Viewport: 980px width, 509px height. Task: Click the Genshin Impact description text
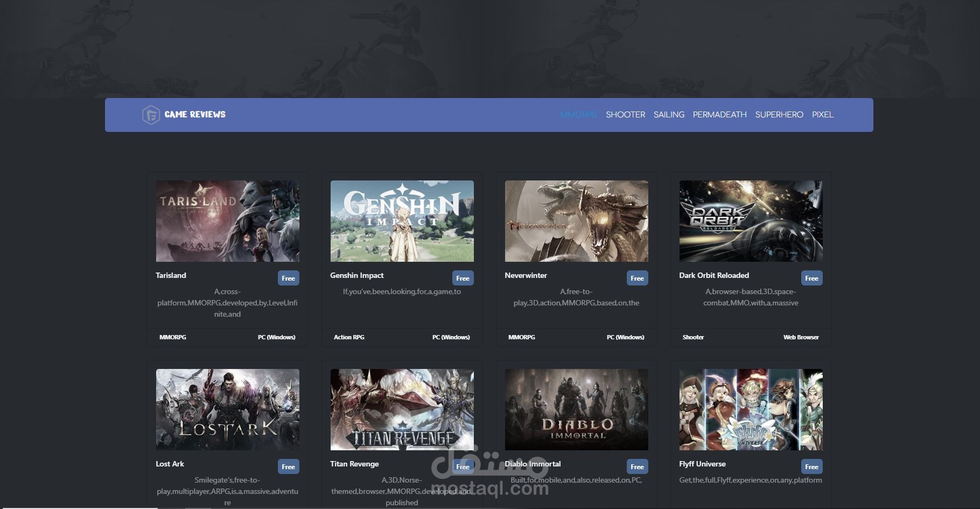[x=402, y=291]
